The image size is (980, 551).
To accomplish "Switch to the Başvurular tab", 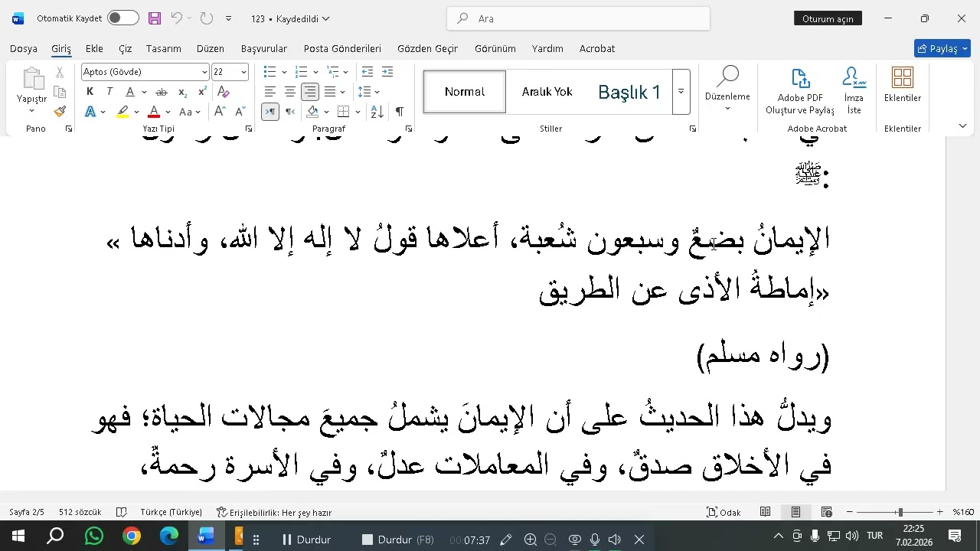I will tap(264, 48).
